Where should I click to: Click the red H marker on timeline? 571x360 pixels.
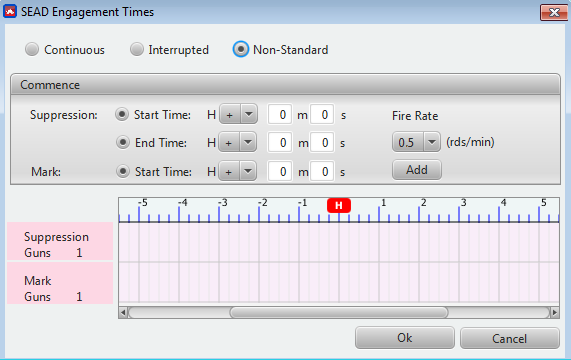click(339, 206)
